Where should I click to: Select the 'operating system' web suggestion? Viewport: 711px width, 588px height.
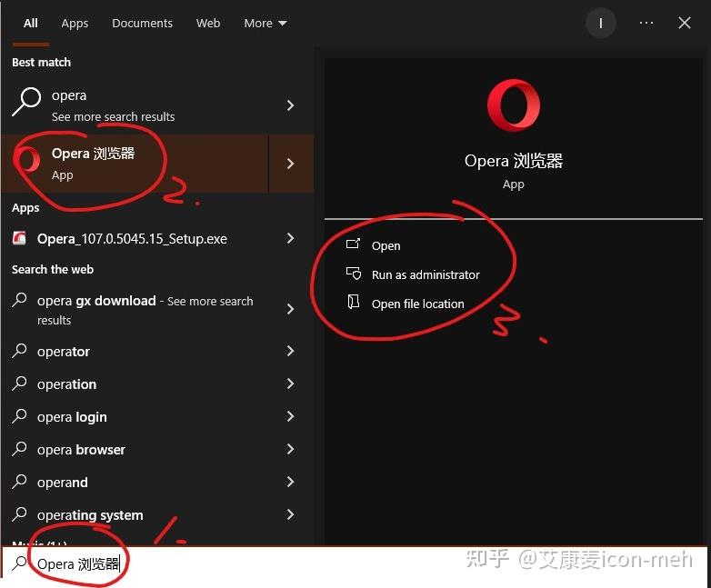pos(157,514)
